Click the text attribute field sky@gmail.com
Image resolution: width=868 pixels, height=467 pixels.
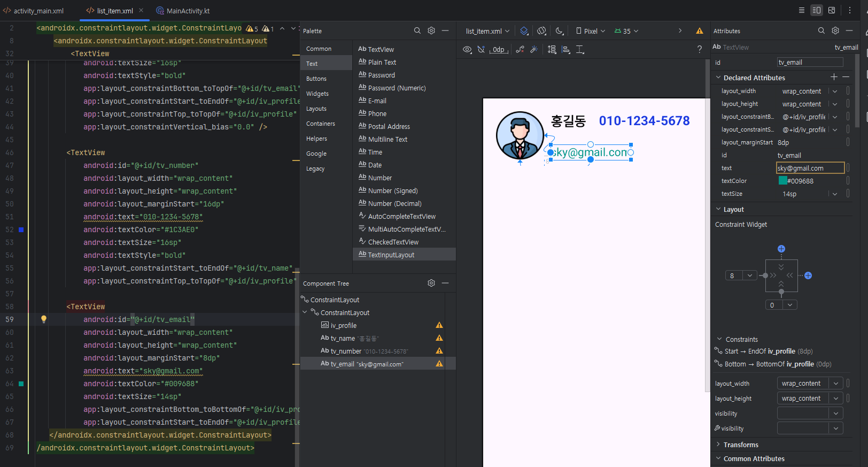(x=810, y=168)
